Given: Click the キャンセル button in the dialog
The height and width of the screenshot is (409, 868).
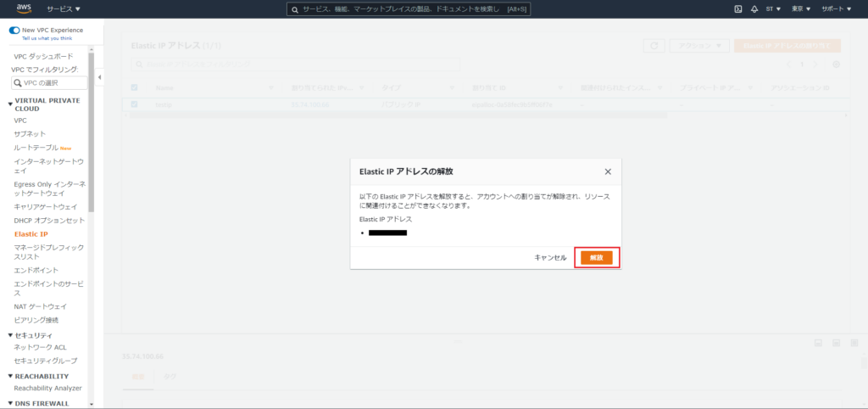Looking at the screenshot, I should click(x=550, y=257).
